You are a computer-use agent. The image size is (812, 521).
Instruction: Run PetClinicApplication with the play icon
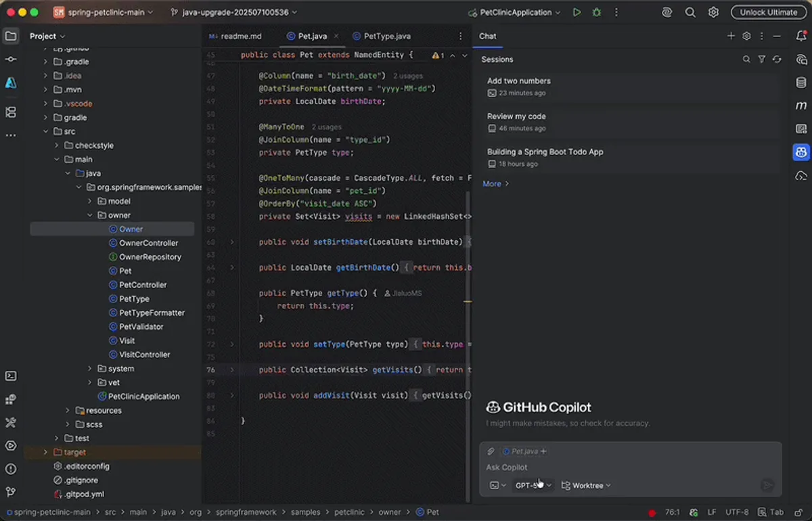(577, 12)
